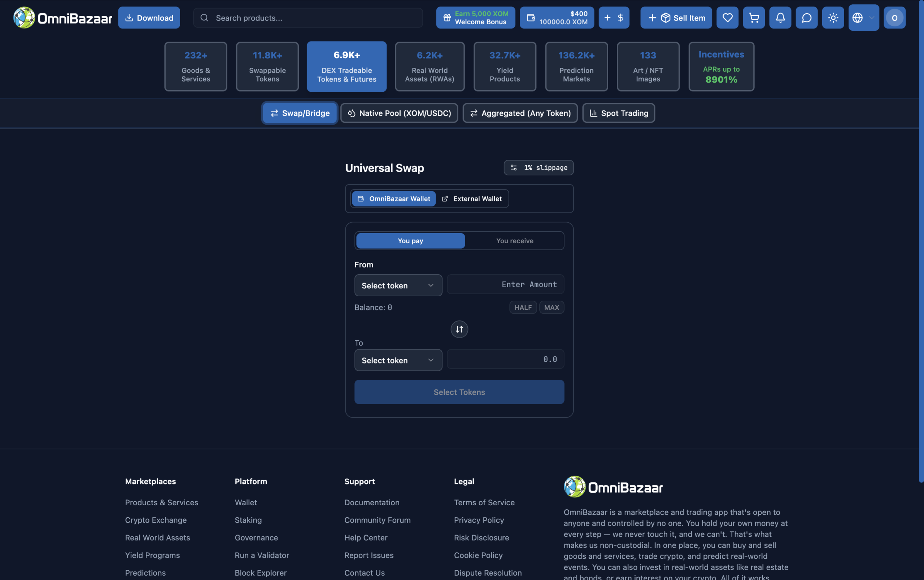Screen dimensions: 924x580
Task: Open Real World Assets footer link
Action: (x=157, y=538)
